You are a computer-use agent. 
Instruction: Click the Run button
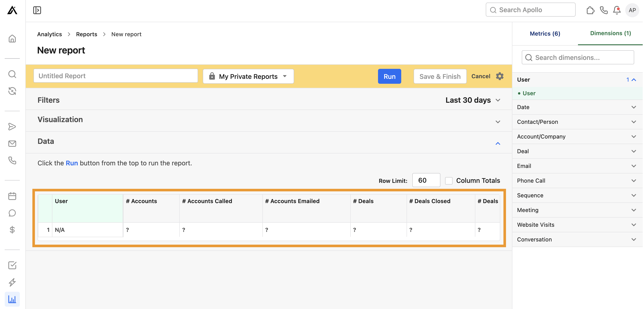389,76
